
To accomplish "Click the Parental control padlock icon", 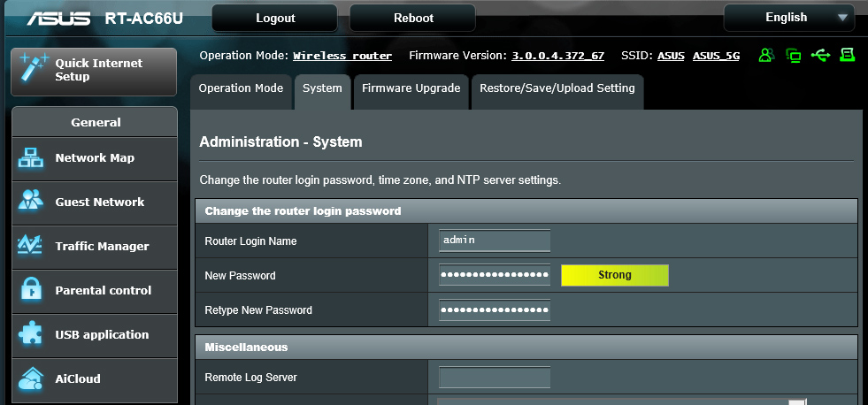I will point(31,291).
